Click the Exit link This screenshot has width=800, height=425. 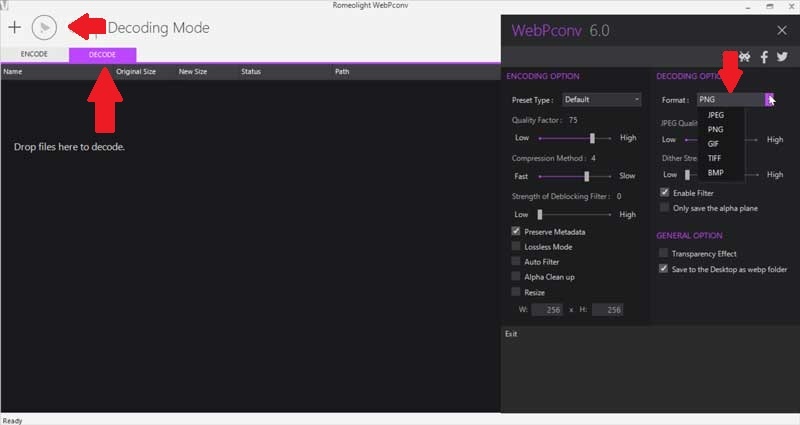(x=511, y=334)
